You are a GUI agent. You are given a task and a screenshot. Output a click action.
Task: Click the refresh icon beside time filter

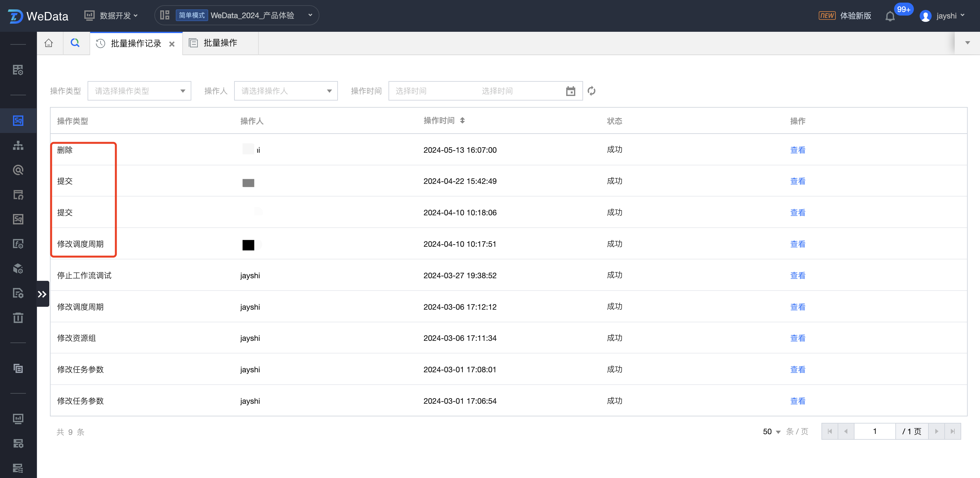(x=591, y=91)
